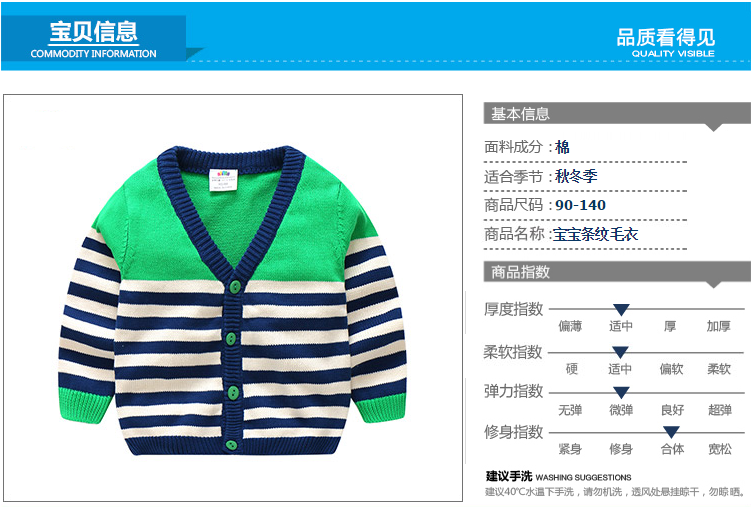Click the 宝宝条纹毛衣 product name text

coord(596,235)
